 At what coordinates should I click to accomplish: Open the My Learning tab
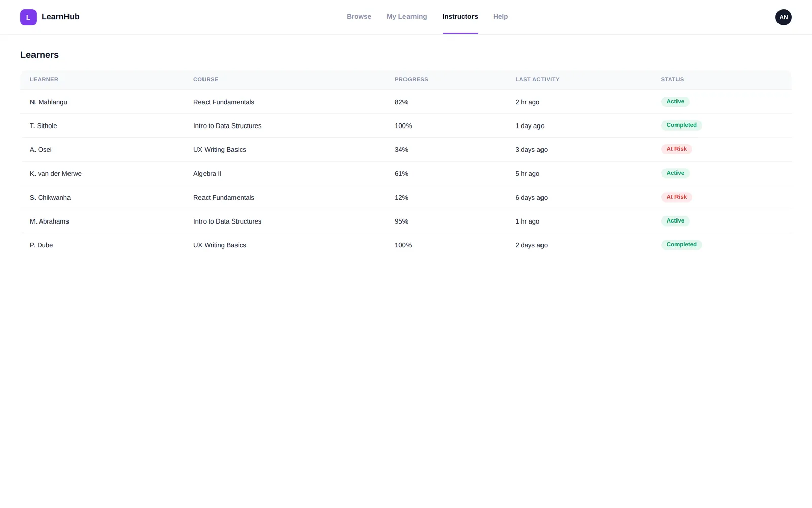point(407,17)
